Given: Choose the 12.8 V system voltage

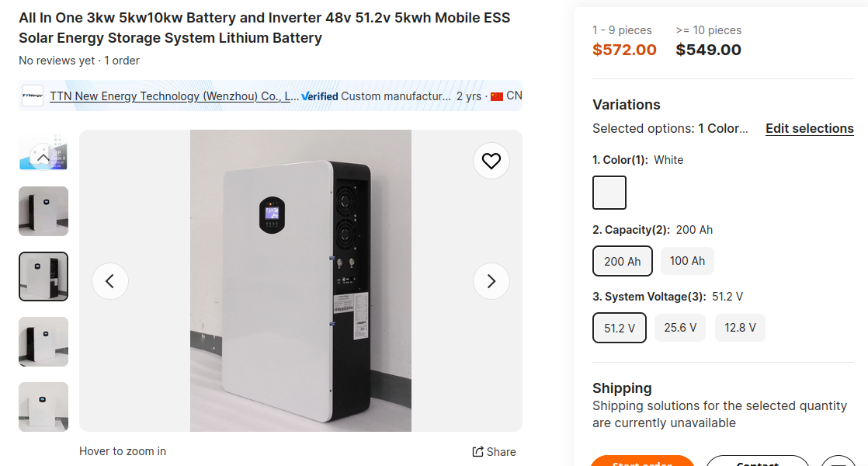Looking at the screenshot, I should [x=740, y=328].
